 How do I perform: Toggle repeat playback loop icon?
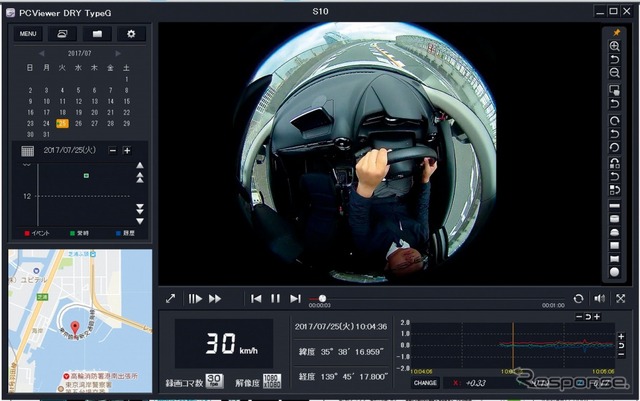[578, 298]
